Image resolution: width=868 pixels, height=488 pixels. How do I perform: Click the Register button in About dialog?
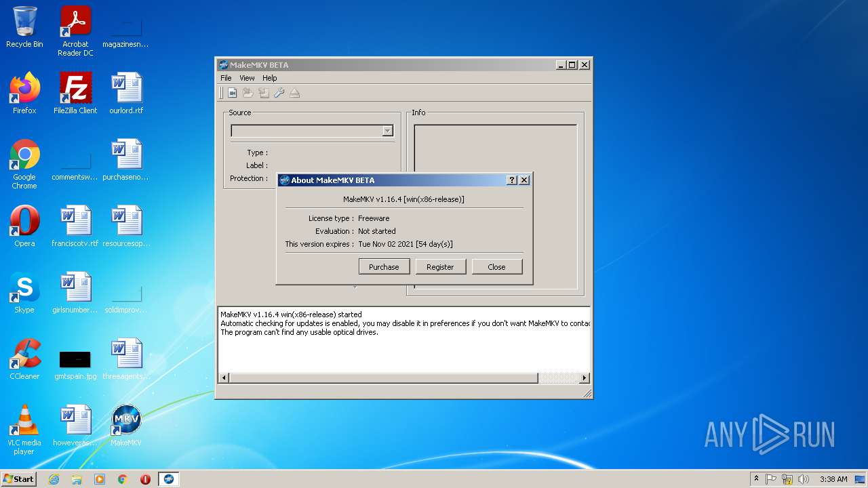(440, 267)
